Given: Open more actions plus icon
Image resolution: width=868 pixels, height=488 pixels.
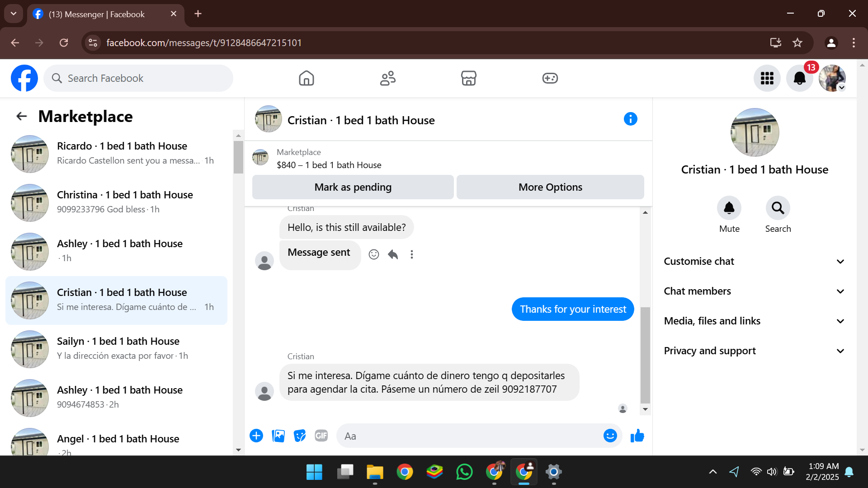Looking at the screenshot, I should [256, 436].
